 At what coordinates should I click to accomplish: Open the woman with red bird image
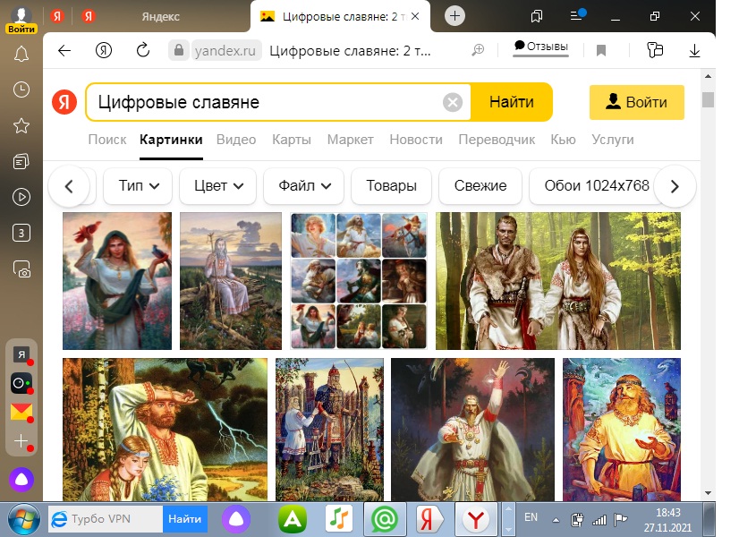pos(117,281)
